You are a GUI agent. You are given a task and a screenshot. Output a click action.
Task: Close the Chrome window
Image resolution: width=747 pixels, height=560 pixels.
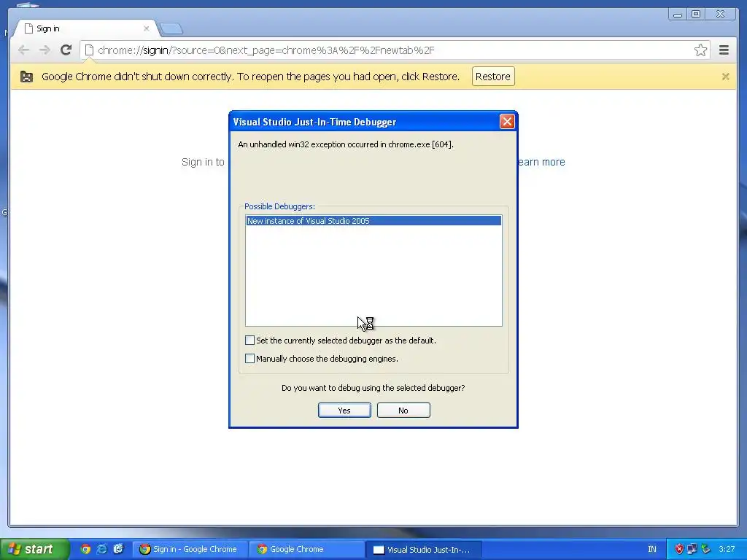coord(720,15)
